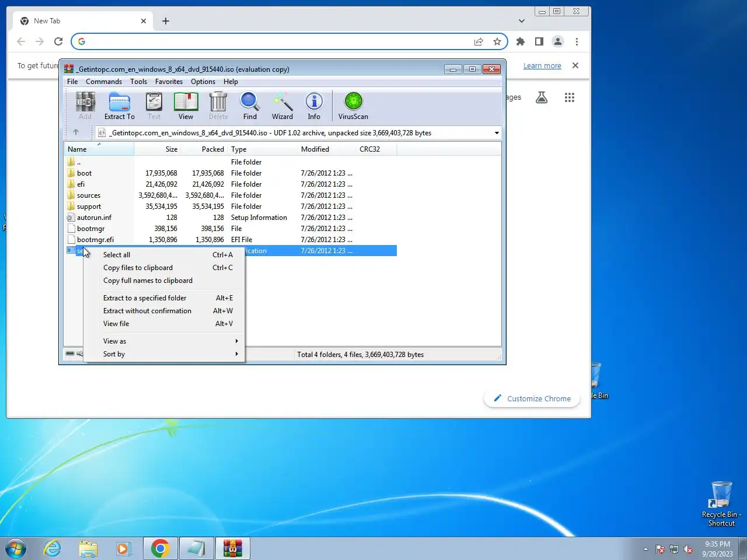Open the Help menu

click(231, 82)
